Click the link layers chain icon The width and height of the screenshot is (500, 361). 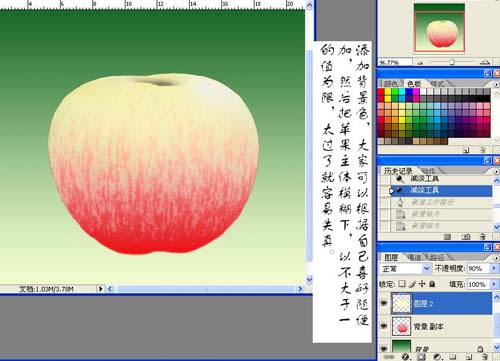pos(389,357)
